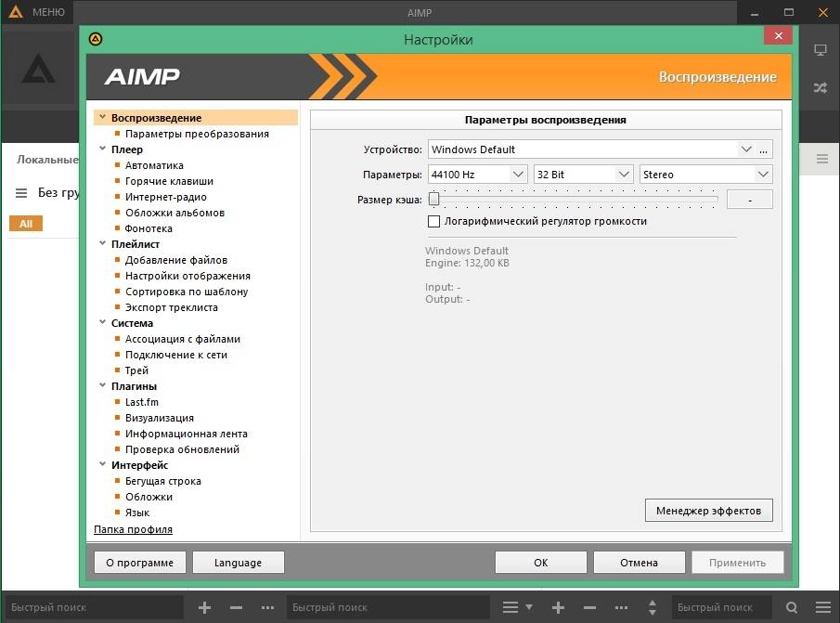Open Сортировка по шаблону page
Viewport: 840px width, 623px height.
(x=187, y=292)
